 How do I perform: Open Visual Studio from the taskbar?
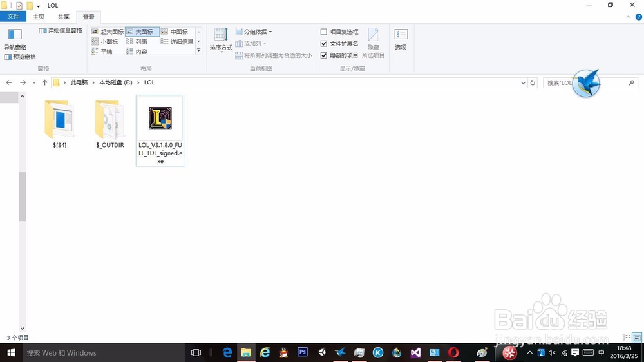415,352
